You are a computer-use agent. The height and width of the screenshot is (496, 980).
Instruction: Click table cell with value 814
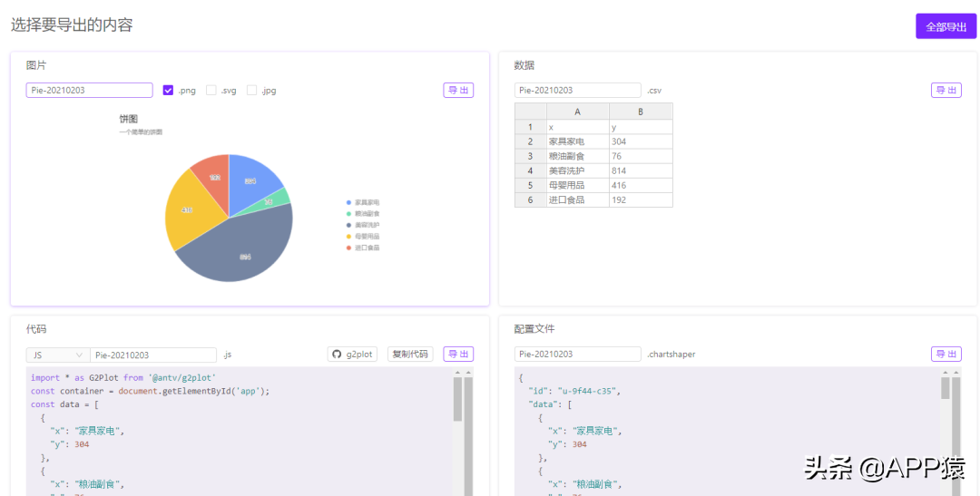[641, 170]
